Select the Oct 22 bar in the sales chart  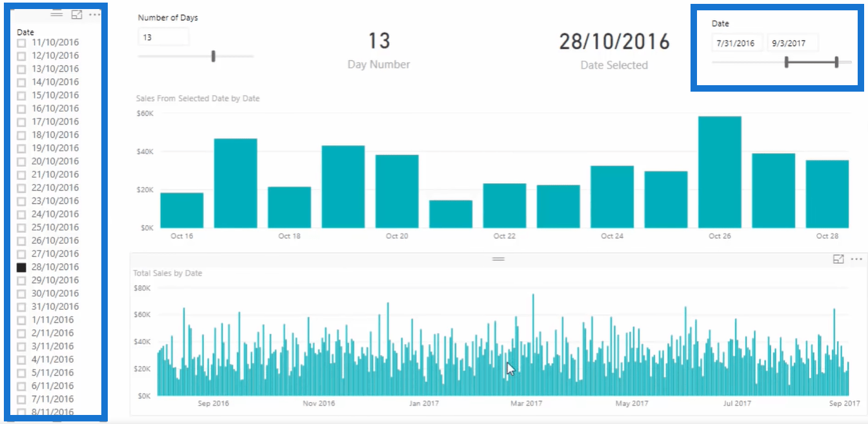(505, 206)
